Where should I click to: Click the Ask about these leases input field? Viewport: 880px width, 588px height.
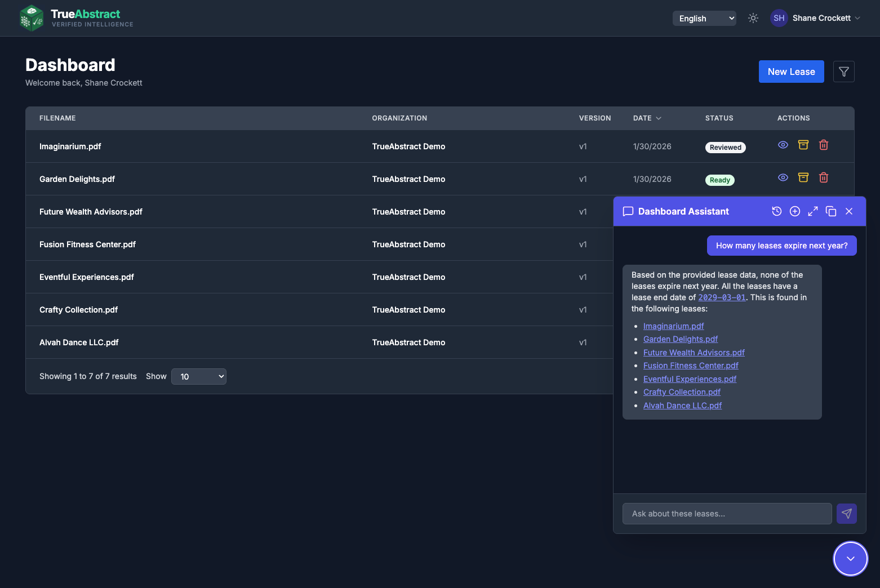point(727,513)
